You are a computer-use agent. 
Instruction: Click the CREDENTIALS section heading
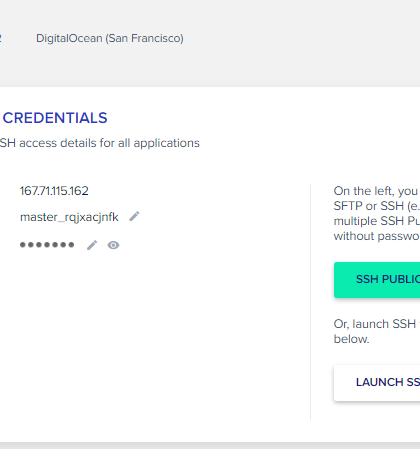tap(55, 118)
